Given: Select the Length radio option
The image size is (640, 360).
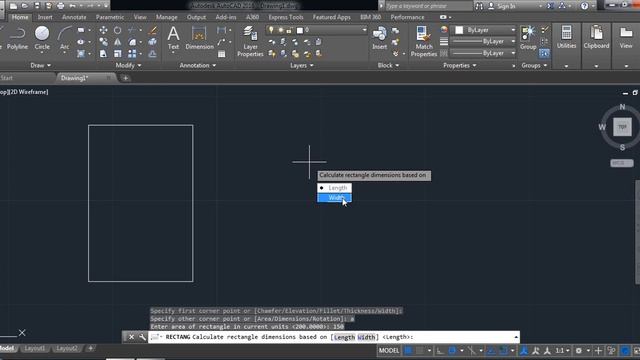Looking at the screenshot, I should click(334, 188).
